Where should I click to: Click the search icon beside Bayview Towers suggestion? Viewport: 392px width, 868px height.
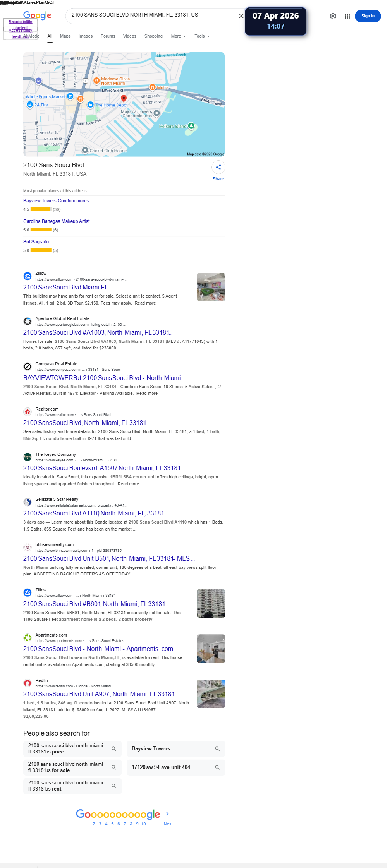click(x=217, y=749)
